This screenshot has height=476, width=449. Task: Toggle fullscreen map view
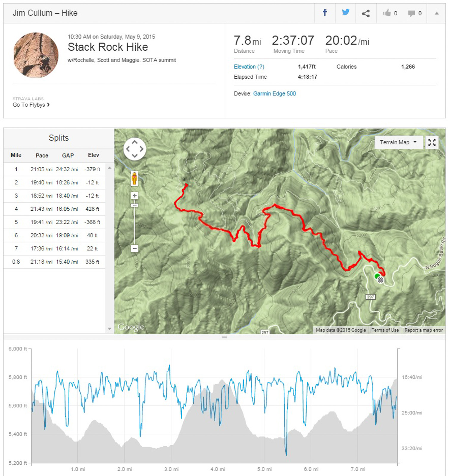pyautogui.click(x=432, y=143)
